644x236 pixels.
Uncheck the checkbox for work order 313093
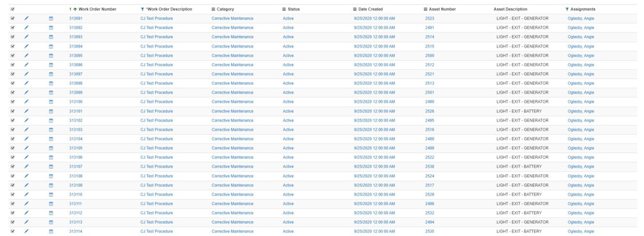[12, 37]
